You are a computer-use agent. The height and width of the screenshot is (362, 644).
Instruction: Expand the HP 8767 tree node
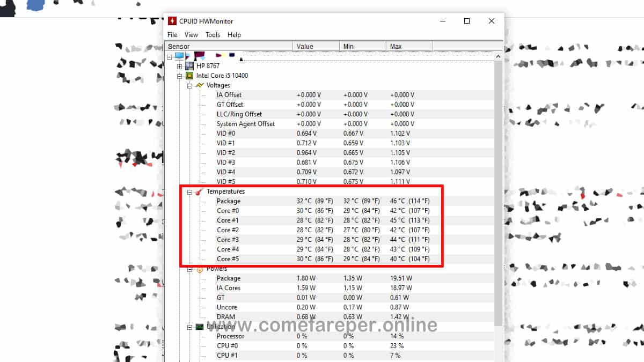point(179,65)
